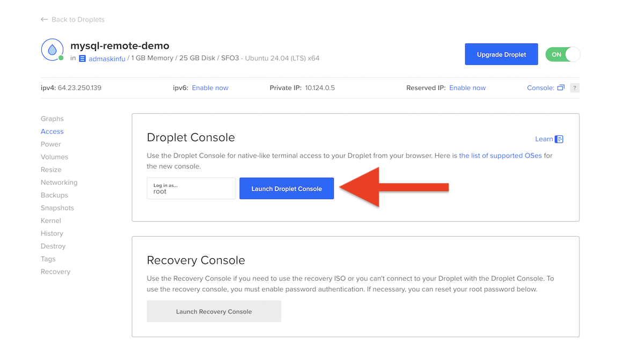This screenshot has width=644, height=349.
Task: Enable ipv6 via Enable now link
Action: pos(210,88)
